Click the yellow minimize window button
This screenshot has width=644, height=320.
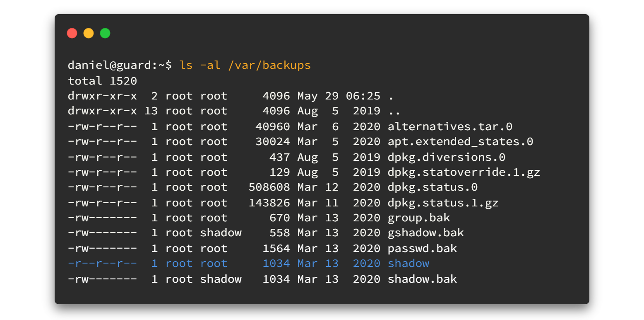(x=89, y=33)
